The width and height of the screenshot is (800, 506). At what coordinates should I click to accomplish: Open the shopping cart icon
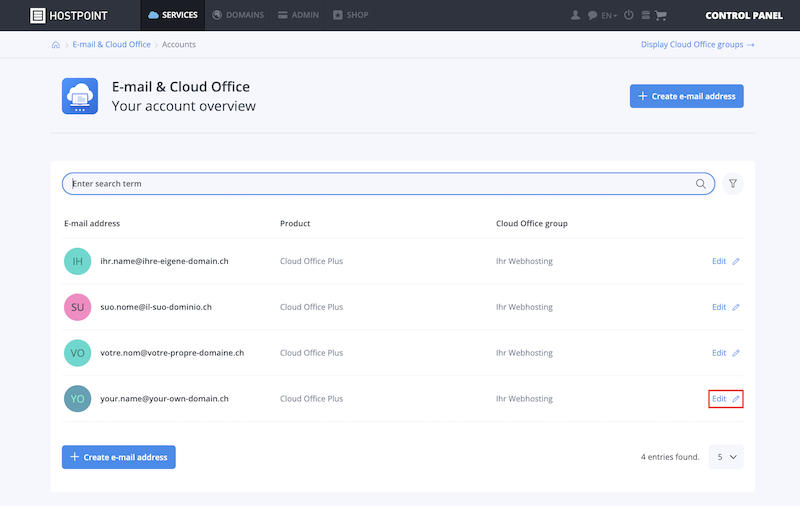(x=661, y=15)
